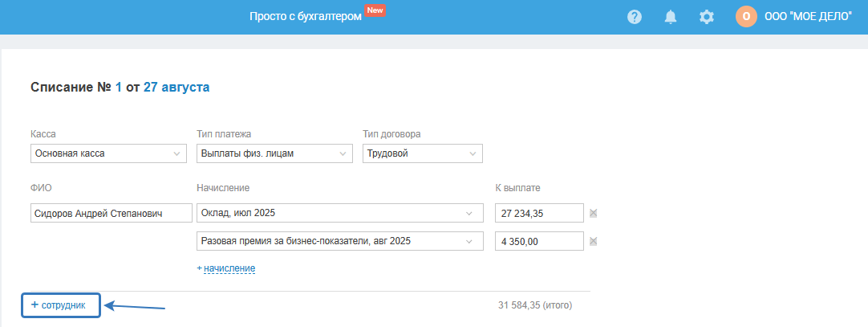This screenshot has height=327, width=868.
Task: Click the ФИО field Сидоров Андрей Степанович
Action: pyautogui.click(x=111, y=213)
